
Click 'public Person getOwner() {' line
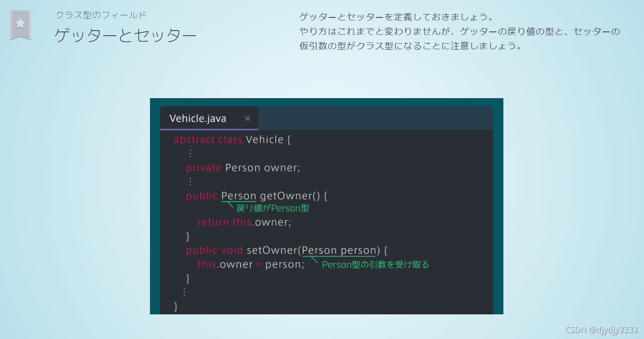257,196
